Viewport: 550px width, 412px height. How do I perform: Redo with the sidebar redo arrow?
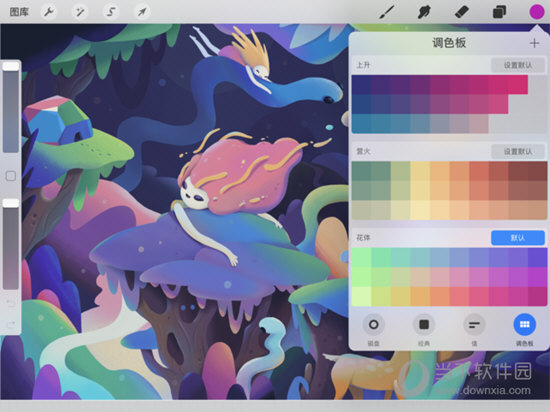11,324
